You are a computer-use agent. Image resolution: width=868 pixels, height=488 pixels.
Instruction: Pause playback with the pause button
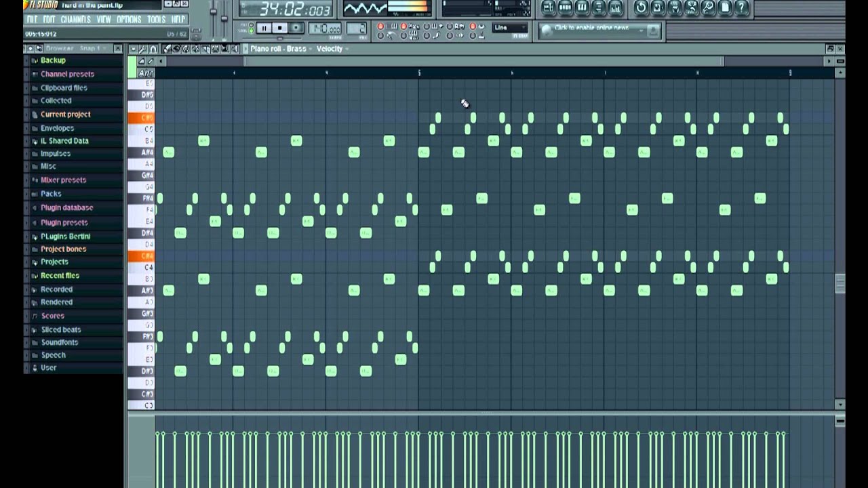pyautogui.click(x=264, y=28)
